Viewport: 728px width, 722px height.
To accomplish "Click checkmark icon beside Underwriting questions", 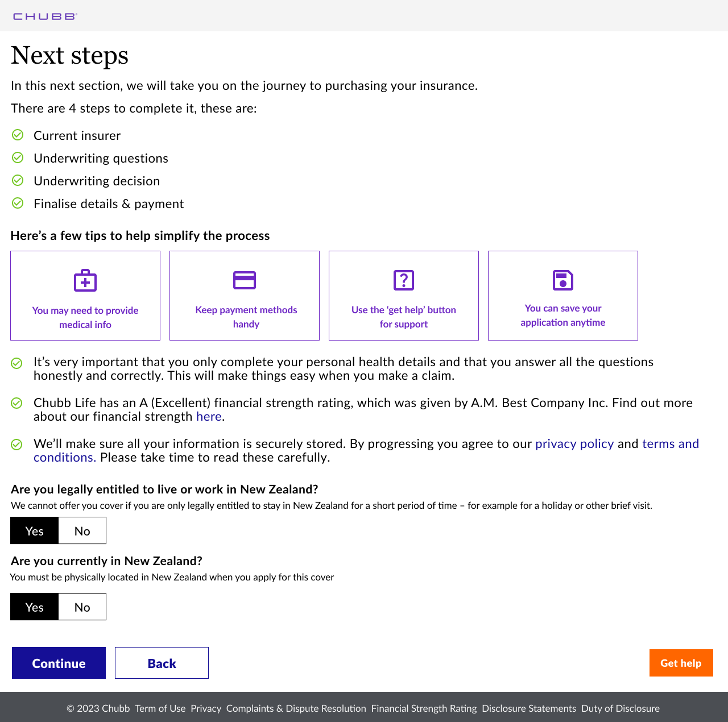I will coord(18,157).
